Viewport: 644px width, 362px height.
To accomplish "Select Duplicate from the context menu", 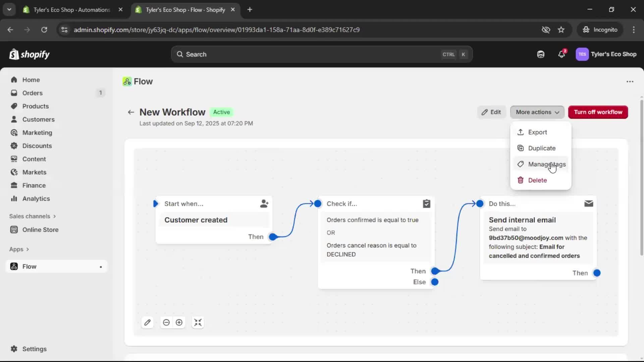I will point(541,148).
